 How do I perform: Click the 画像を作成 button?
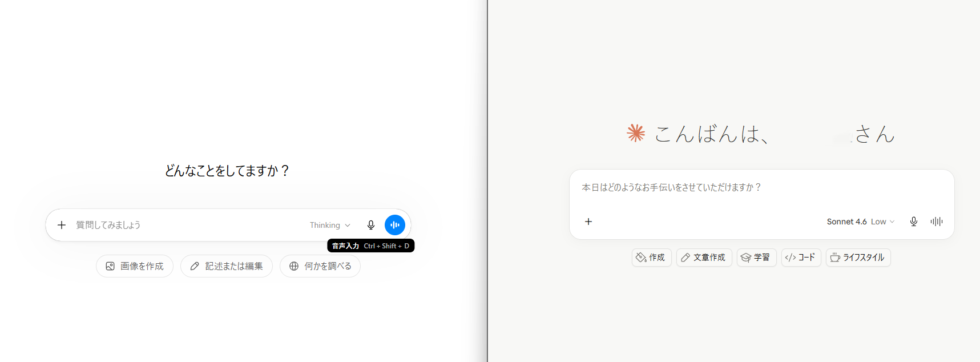pyautogui.click(x=135, y=266)
